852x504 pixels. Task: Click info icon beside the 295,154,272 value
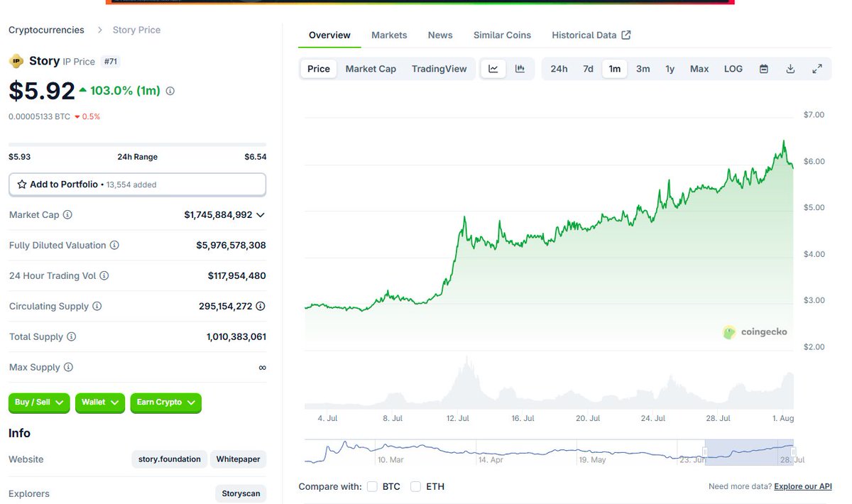pyautogui.click(x=261, y=306)
